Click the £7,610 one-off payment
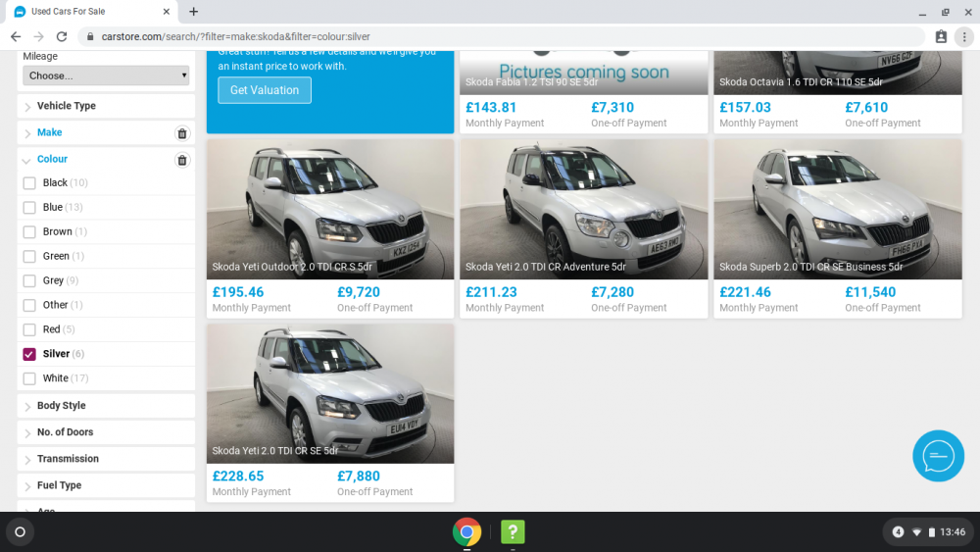980x552 pixels. [866, 108]
